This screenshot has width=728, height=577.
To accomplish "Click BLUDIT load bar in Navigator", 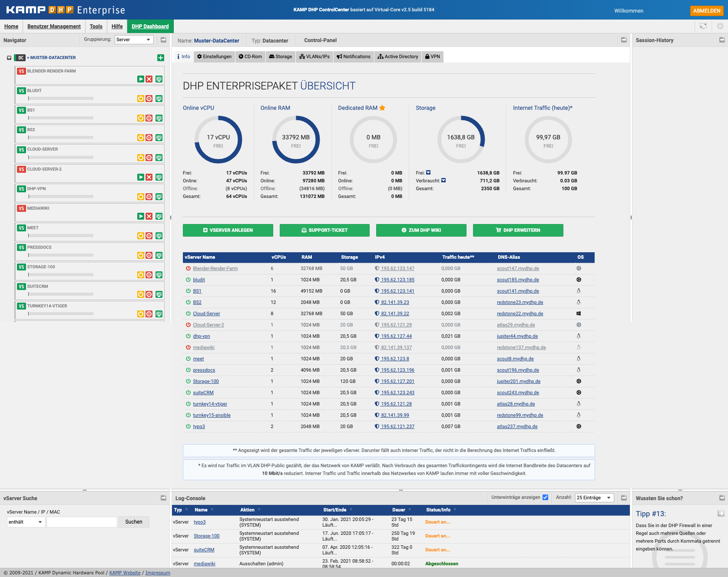I will (61, 99).
